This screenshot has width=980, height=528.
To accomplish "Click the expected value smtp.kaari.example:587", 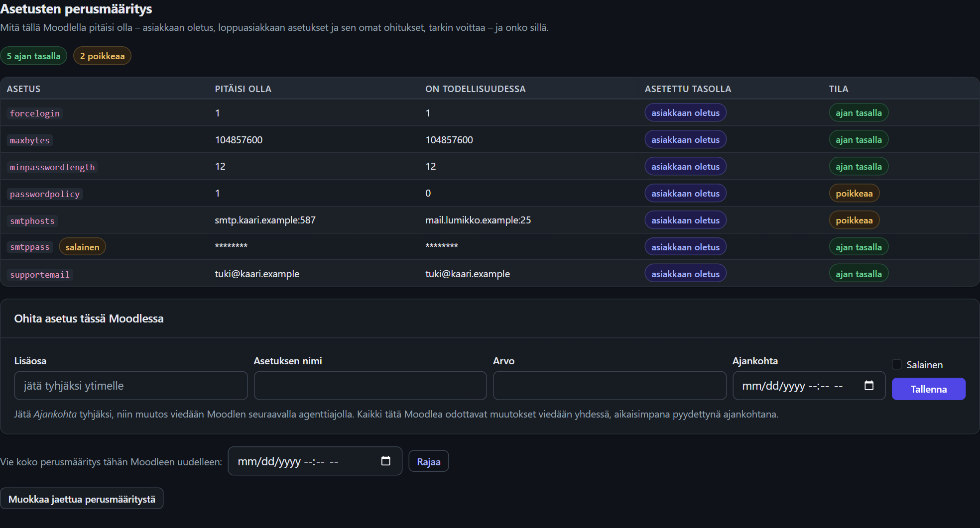I will 265,220.
